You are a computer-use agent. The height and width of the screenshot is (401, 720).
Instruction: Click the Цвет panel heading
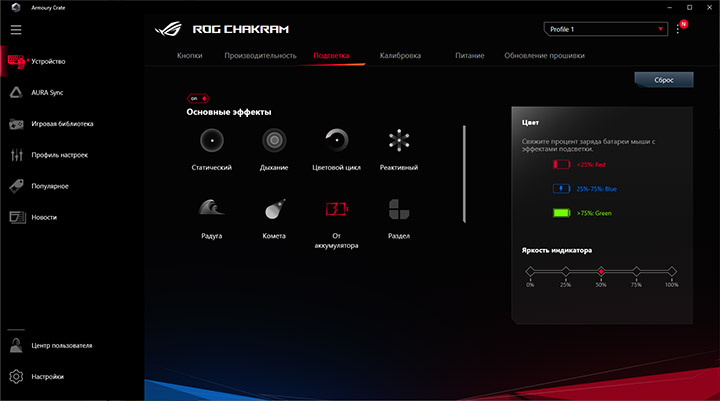530,123
